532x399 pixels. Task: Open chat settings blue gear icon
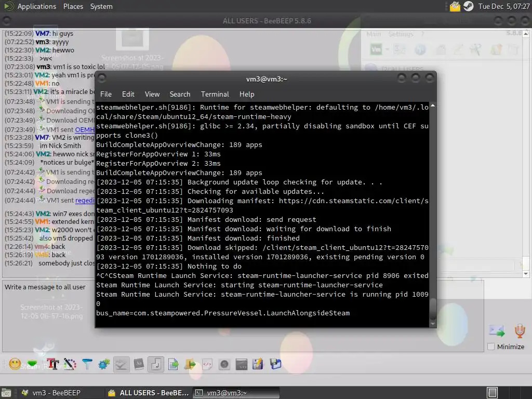click(104, 364)
